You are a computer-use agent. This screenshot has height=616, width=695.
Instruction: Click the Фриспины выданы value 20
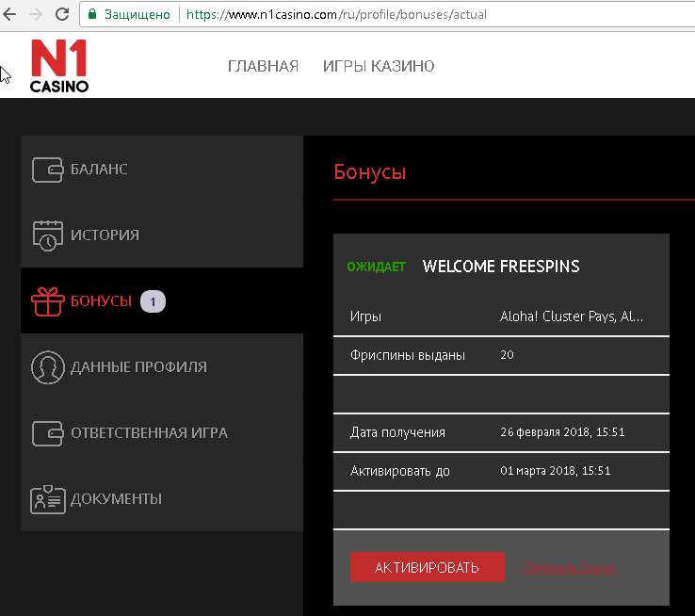point(507,355)
